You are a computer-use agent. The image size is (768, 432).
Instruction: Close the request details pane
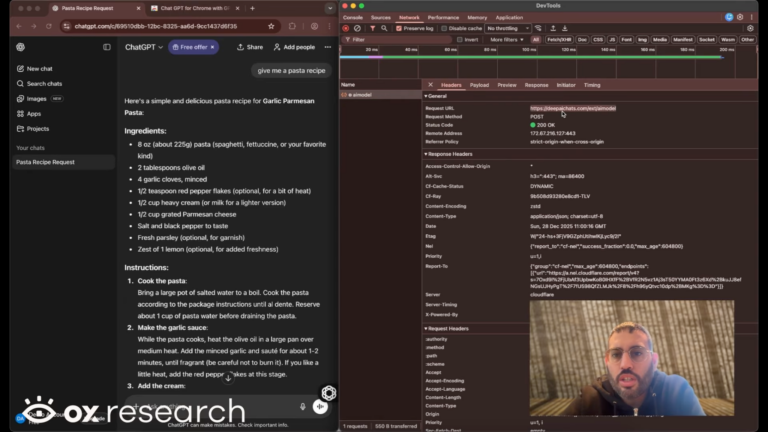click(x=430, y=85)
